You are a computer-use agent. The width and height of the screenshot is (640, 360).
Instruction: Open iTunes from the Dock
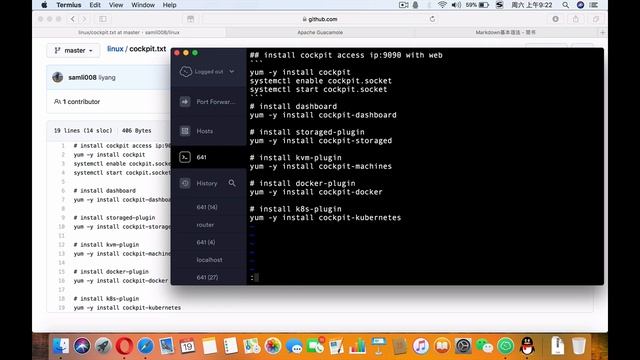[x=421, y=346]
